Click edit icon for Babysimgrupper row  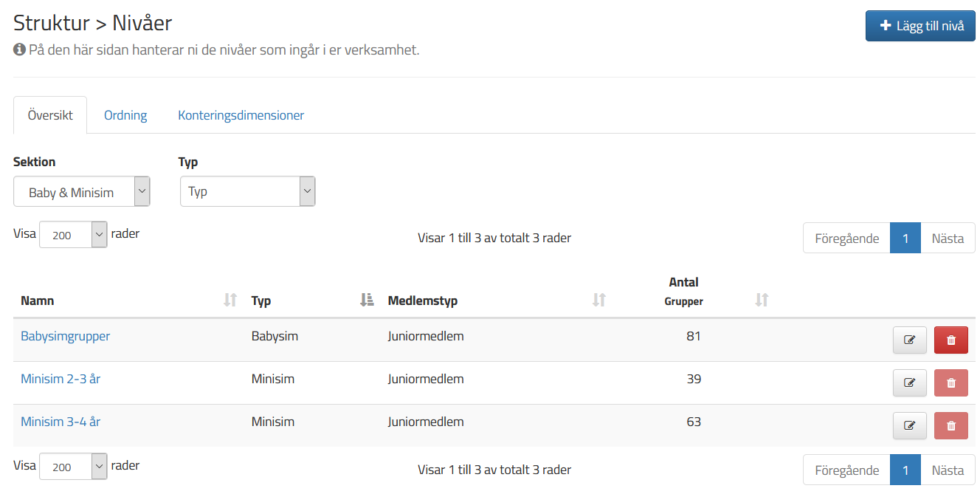pyautogui.click(x=909, y=340)
